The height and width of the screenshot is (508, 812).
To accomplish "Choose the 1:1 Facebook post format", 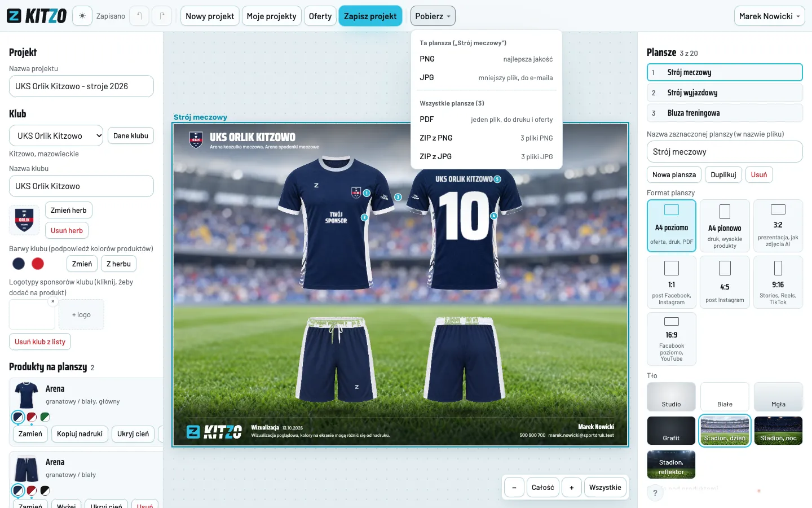I will coord(672,282).
